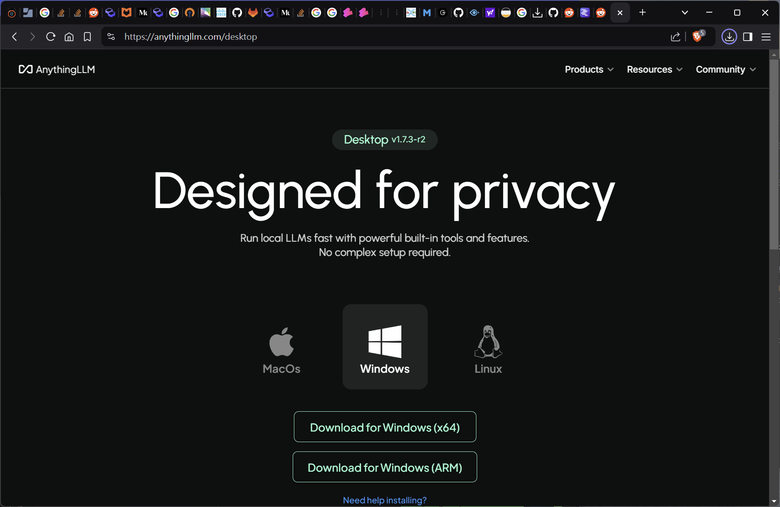Screen dimensions: 780x507
Task: Click the share icon in address bar
Action: (675, 37)
